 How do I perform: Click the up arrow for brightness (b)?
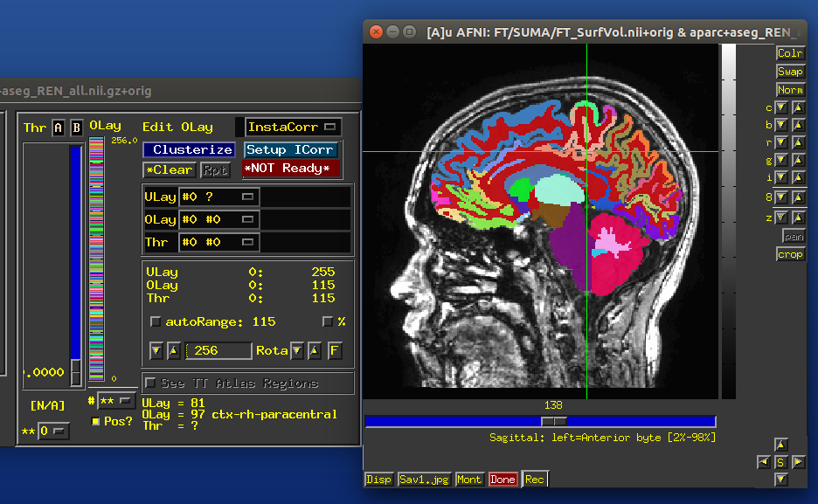(x=798, y=125)
